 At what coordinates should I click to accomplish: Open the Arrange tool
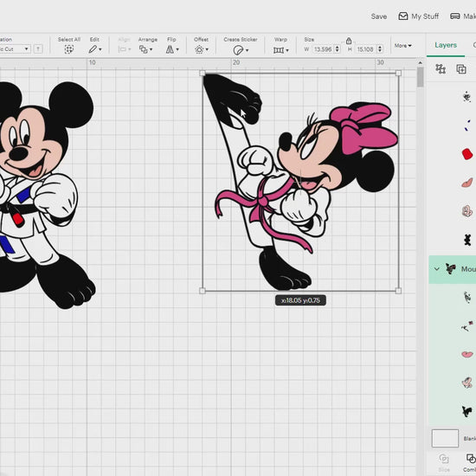145,49
